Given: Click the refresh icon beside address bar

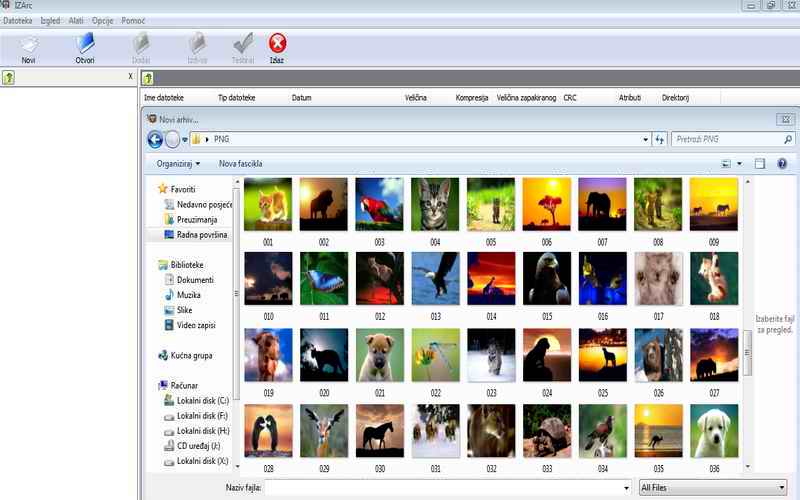Looking at the screenshot, I should (660, 139).
